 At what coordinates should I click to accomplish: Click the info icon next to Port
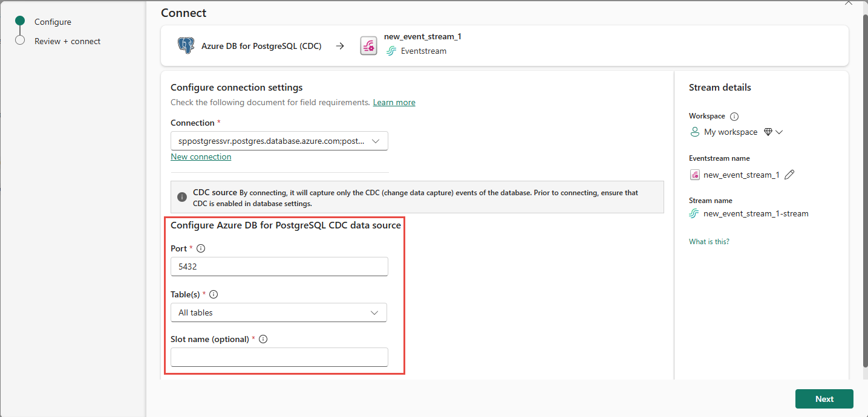click(200, 248)
